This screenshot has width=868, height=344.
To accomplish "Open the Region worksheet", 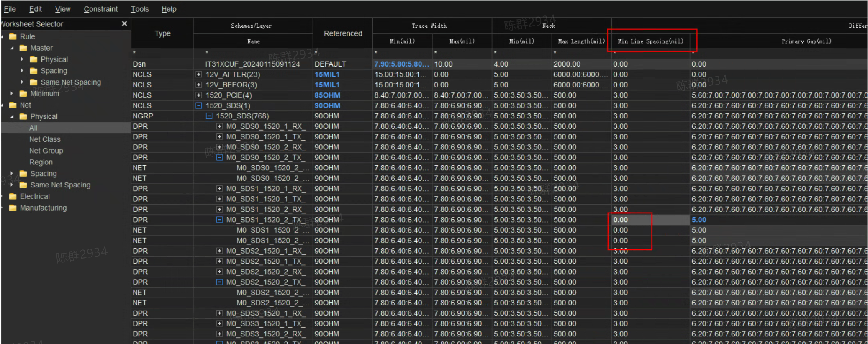I will 41,162.
